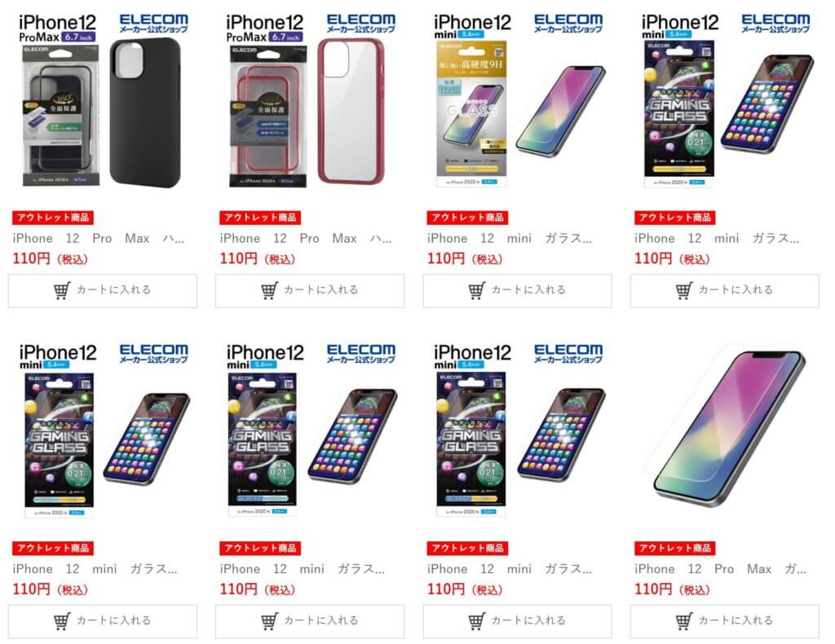Click cart icon under first-row Gaming Glass item
The height and width of the screenshot is (644, 835).
[x=684, y=290]
